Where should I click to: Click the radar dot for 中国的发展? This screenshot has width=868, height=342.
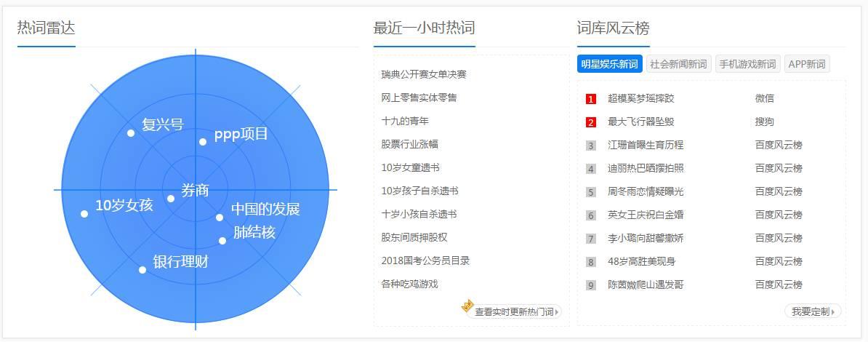pyautogui.click(x=220, y=218)
